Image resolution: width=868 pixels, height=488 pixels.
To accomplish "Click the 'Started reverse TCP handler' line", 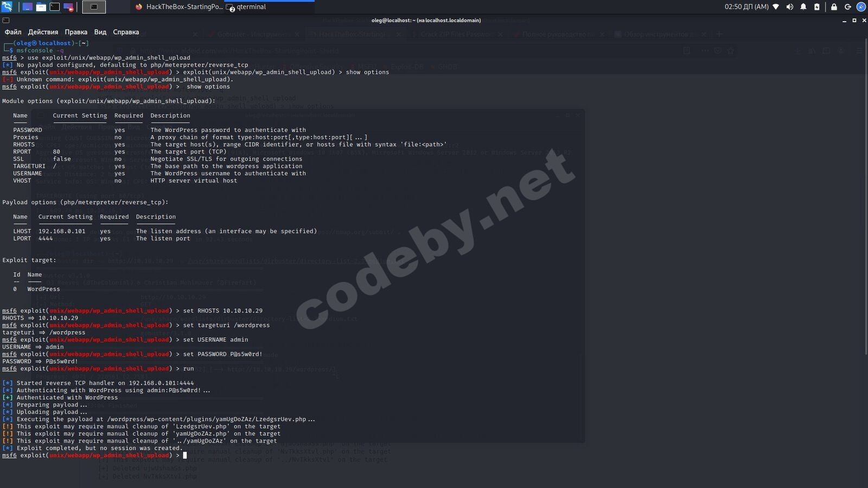I will (98, 383).
